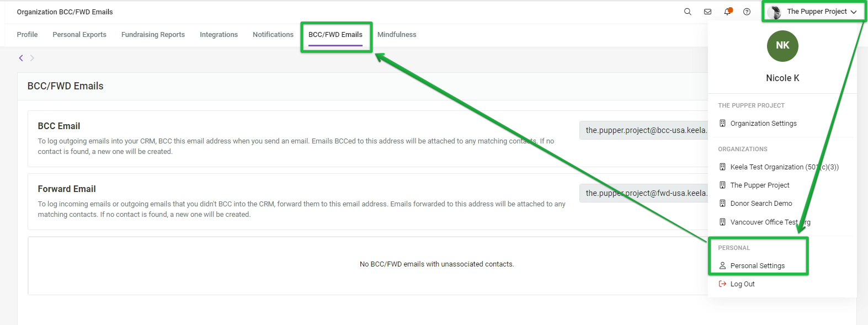868x325 pixels.
Task: Expand The Pupper Project account dropdown
Action: (x=815, y=12)
